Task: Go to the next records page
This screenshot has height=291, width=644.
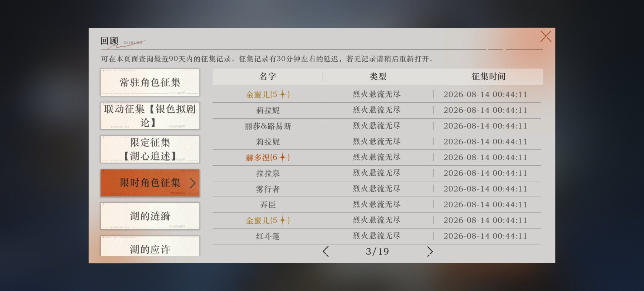Action: coord(430,251)
